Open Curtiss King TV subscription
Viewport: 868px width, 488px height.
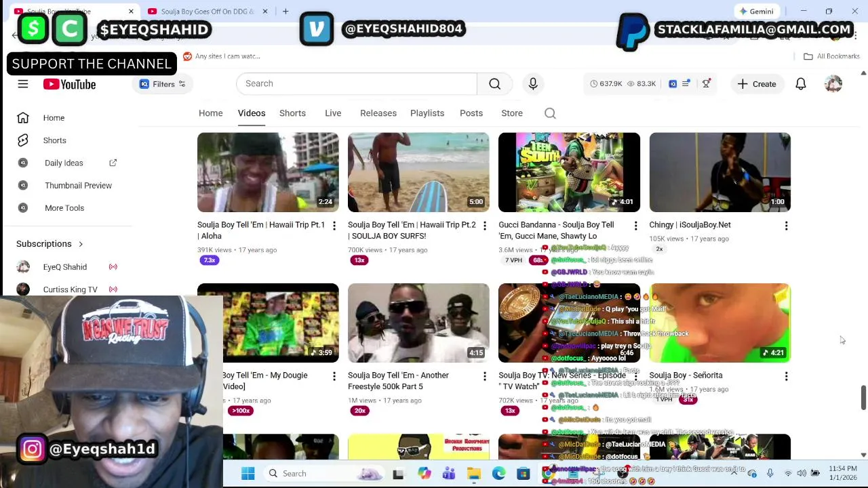click(x=70, y=289)
